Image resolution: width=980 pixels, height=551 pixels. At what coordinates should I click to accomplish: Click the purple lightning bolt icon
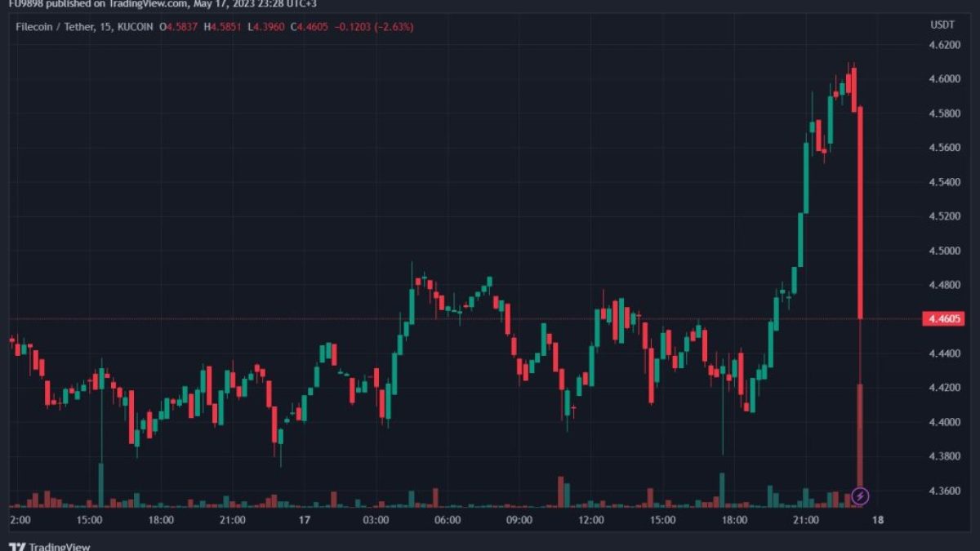pyautogui.click(x=860, y=495)
